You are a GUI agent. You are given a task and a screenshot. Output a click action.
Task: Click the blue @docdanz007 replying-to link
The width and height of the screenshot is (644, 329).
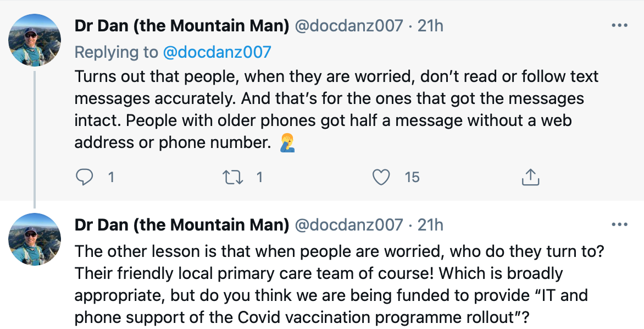coord(217,52)
